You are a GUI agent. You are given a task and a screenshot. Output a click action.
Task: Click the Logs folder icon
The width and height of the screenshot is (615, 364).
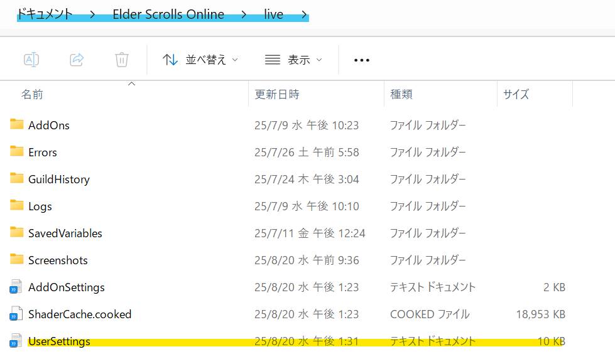(x=16, y=205)
